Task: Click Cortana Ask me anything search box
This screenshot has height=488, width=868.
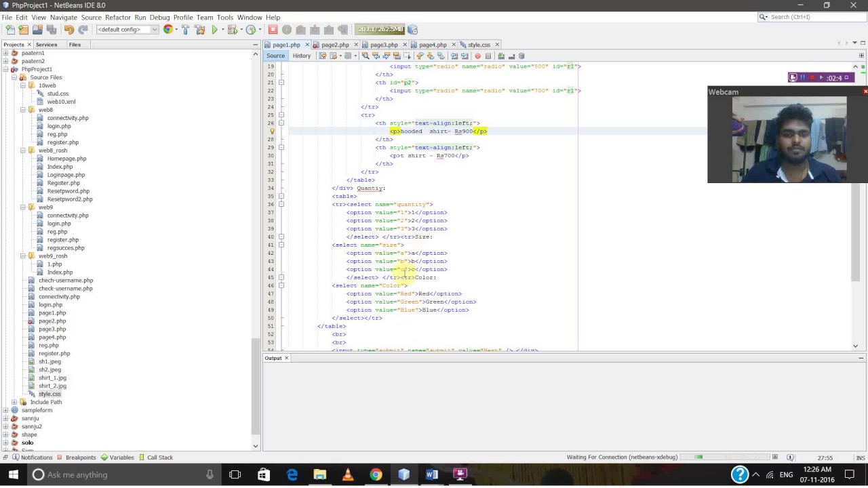Action: click(x=122, y=474)
